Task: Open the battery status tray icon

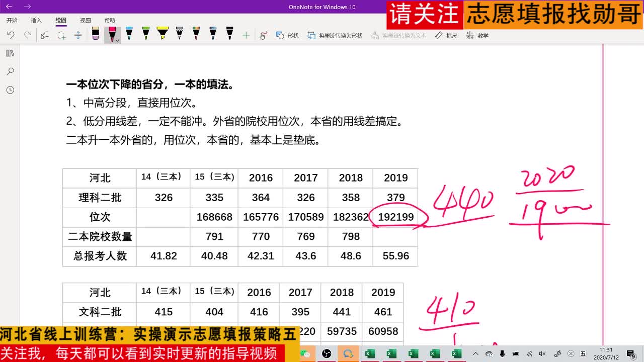Action: click(516, 354)
